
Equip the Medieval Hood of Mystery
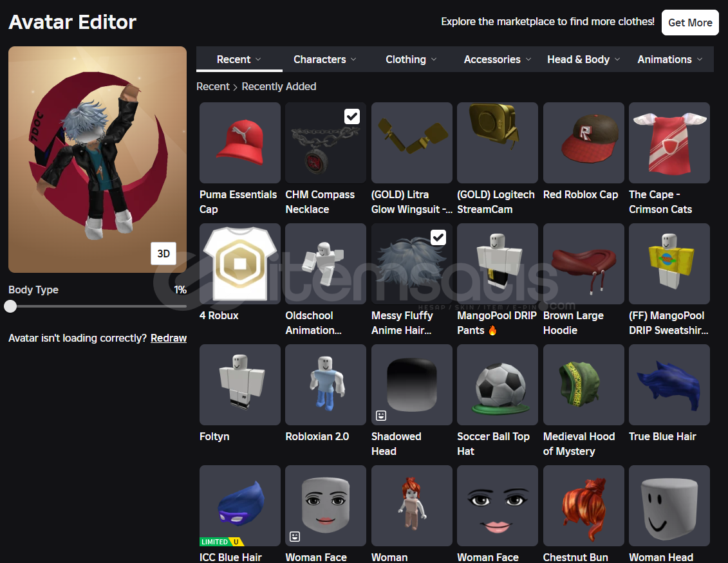point(583,385)
